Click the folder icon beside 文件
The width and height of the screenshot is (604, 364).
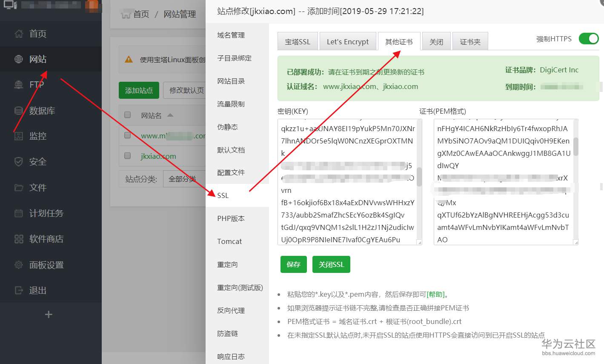[19, 188]
